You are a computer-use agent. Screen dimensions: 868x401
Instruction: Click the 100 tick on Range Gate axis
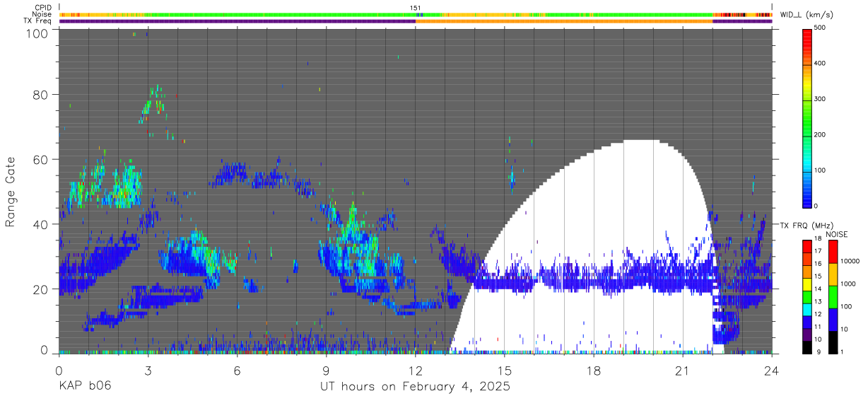point(36,33)
